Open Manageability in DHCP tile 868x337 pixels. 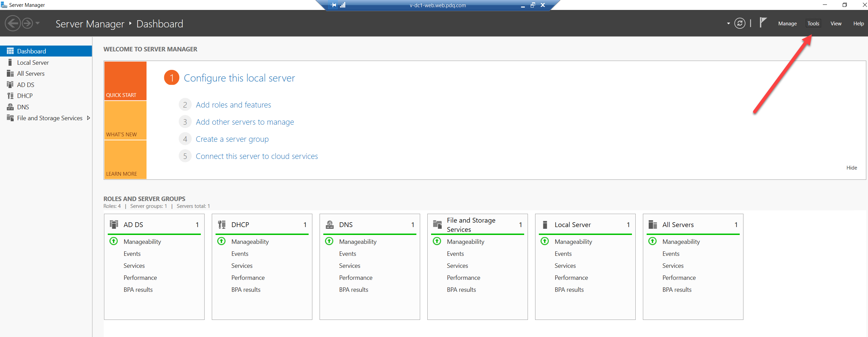pos(250,242)
